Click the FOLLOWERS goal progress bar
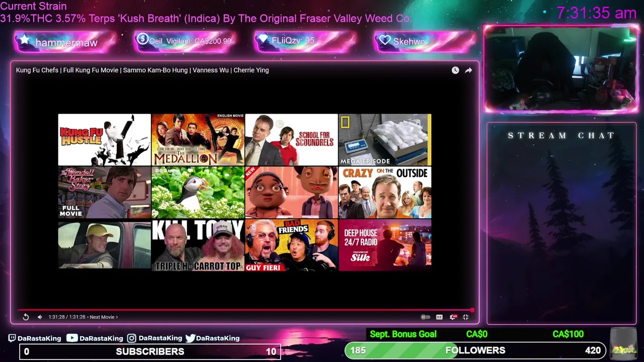This screenshot has width=644, height=362. 475,350
